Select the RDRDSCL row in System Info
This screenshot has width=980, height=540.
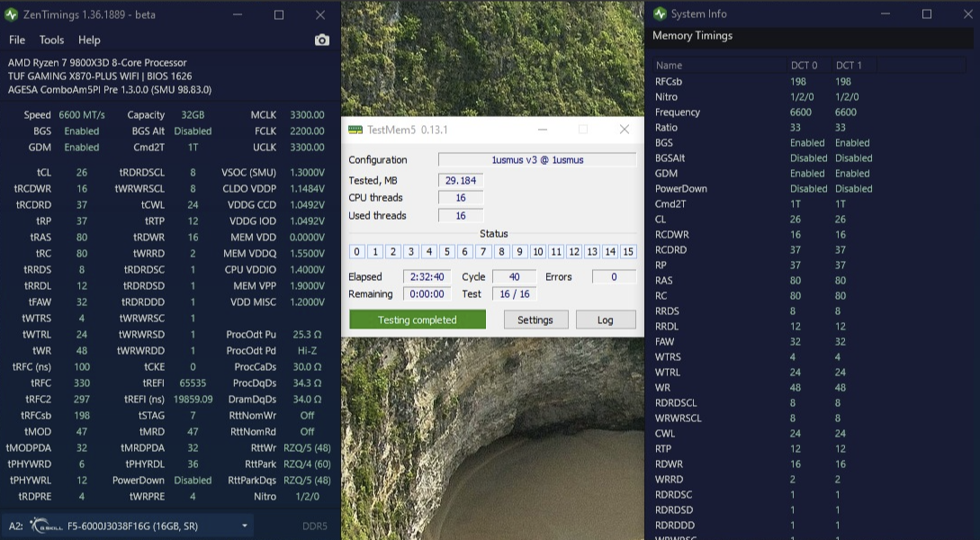(810, 403)
